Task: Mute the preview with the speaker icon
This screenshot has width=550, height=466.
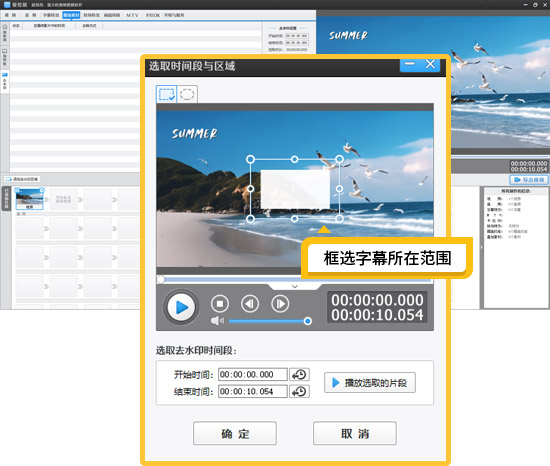Action: pos(217,320)
